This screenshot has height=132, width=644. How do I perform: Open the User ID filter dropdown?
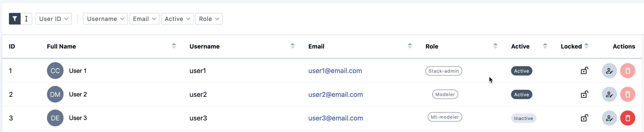point(53,19)
